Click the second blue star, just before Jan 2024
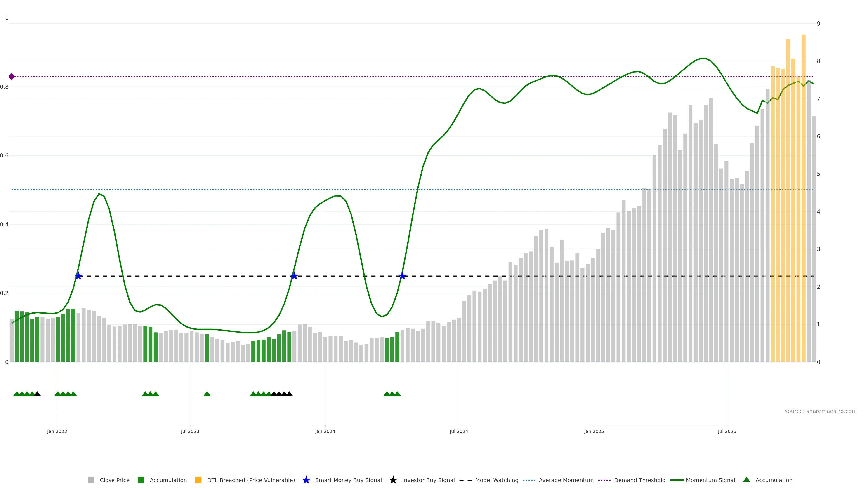Screen dimensions: 868x488 coord(294,276)
